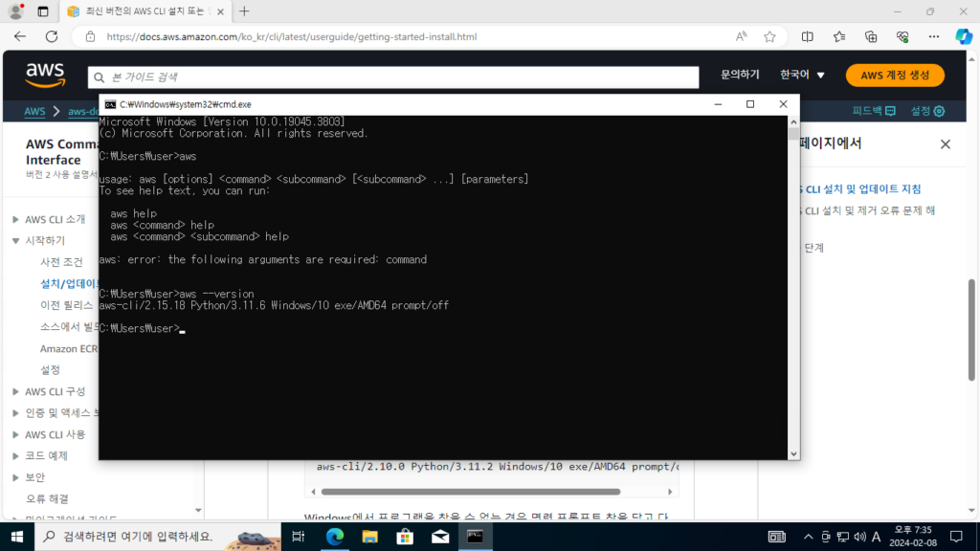Click the 문의하기 link
980x551 pixels.
point(740,75)
